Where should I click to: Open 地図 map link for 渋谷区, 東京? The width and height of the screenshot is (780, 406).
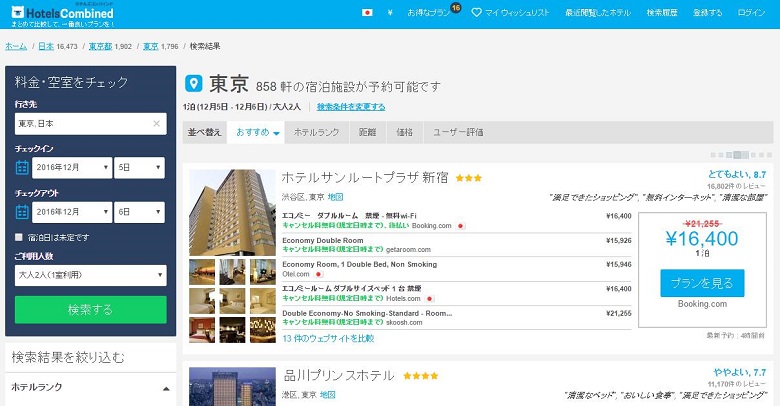click(x=335, y=197)
